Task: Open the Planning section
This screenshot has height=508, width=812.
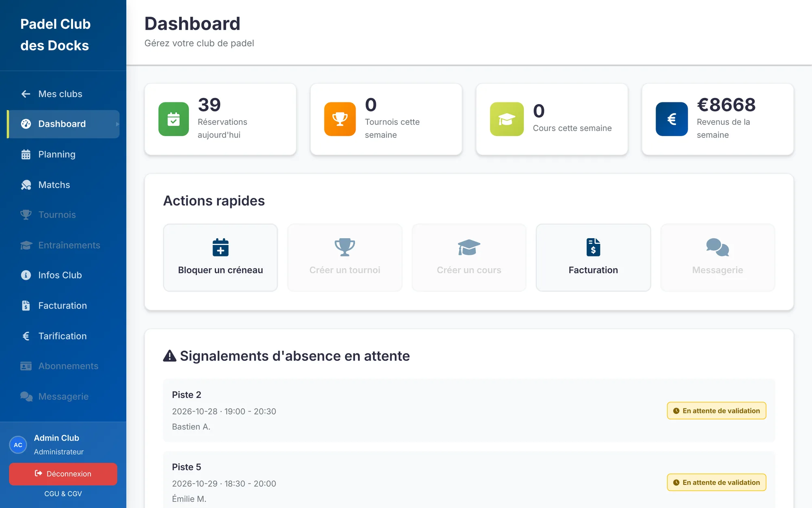Action: pos(63,154)
